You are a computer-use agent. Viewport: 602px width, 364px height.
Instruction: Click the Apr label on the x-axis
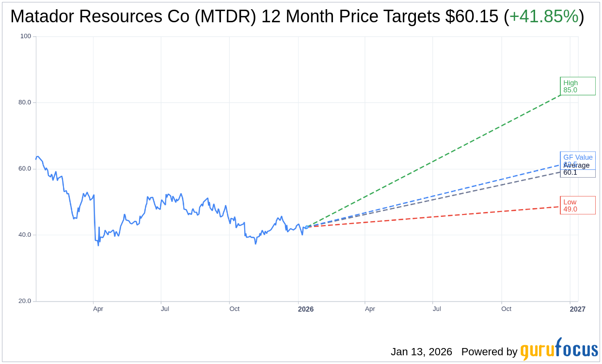[98, 309]
